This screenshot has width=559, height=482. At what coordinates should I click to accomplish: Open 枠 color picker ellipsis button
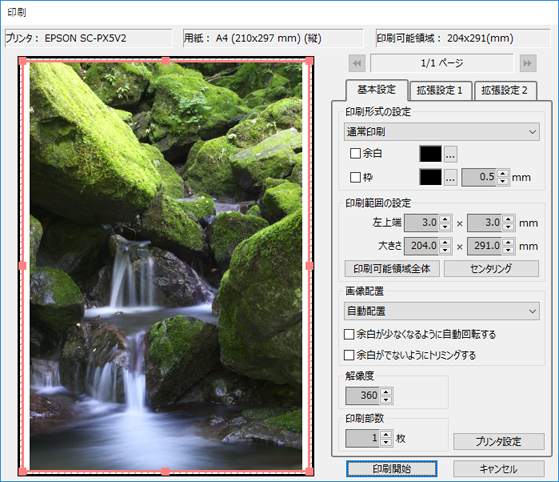[450, 178]
